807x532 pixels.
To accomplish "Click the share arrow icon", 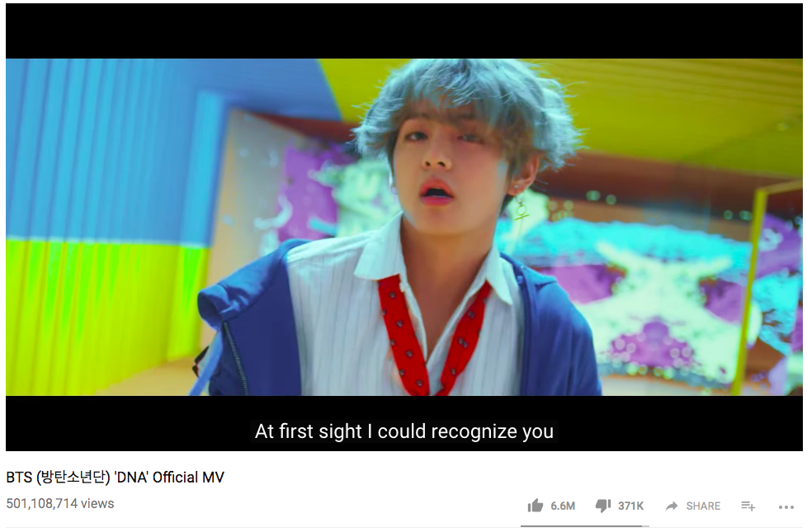I will click(672, 506).
